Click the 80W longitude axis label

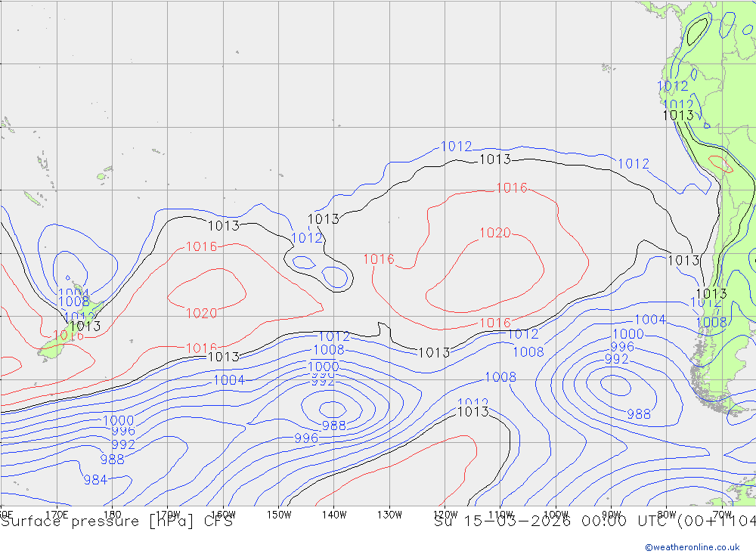(666, 514)
